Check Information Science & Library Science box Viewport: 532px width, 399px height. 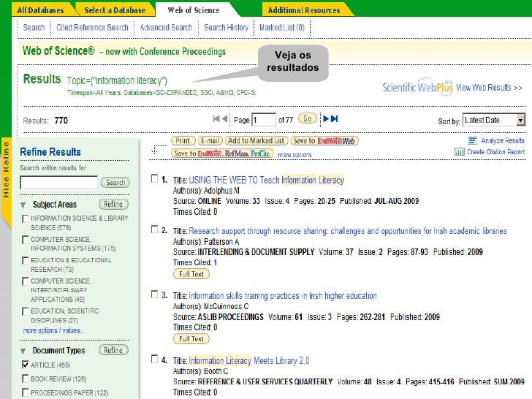point(25,218)
